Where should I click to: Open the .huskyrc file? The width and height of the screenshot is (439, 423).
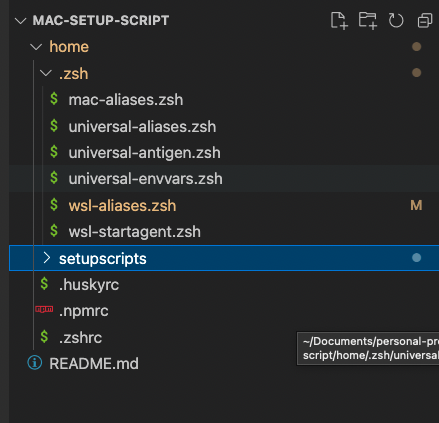pos(89,285)
